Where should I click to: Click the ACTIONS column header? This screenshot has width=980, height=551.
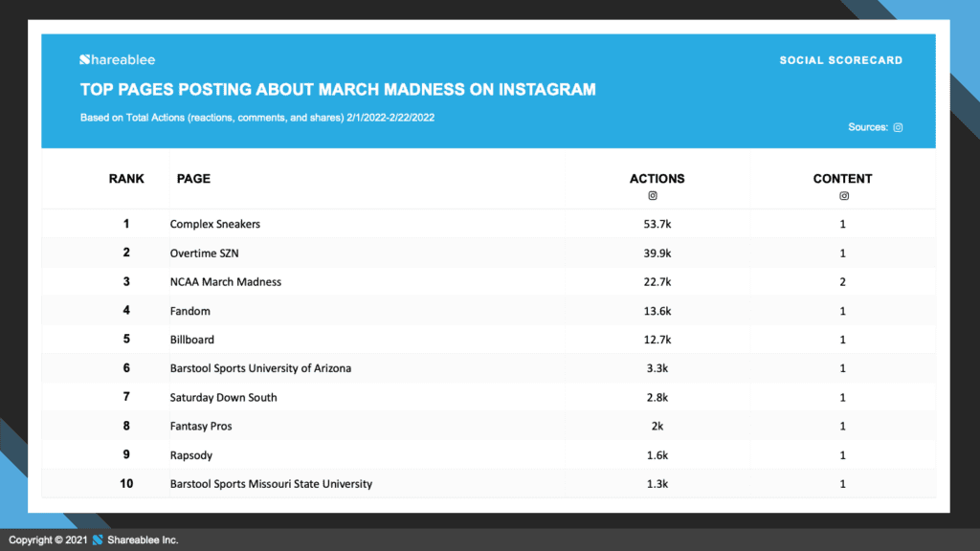[657, 179]
